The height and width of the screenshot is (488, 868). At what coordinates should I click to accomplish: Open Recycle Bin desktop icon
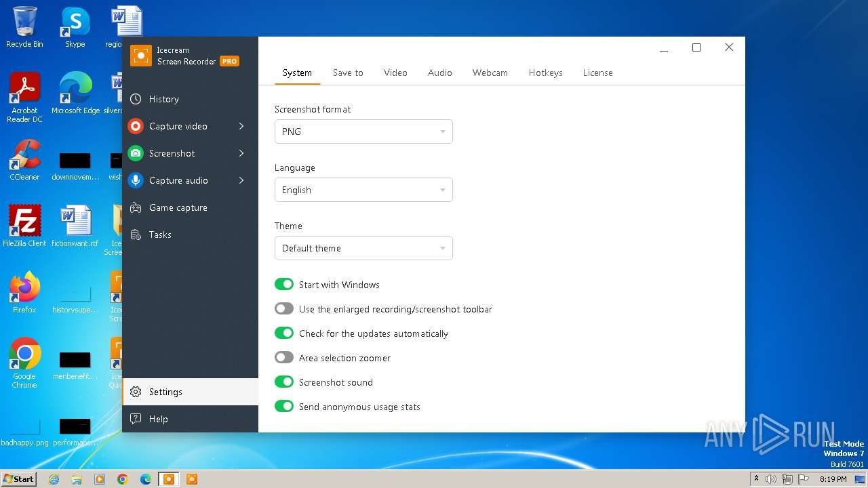24,27
